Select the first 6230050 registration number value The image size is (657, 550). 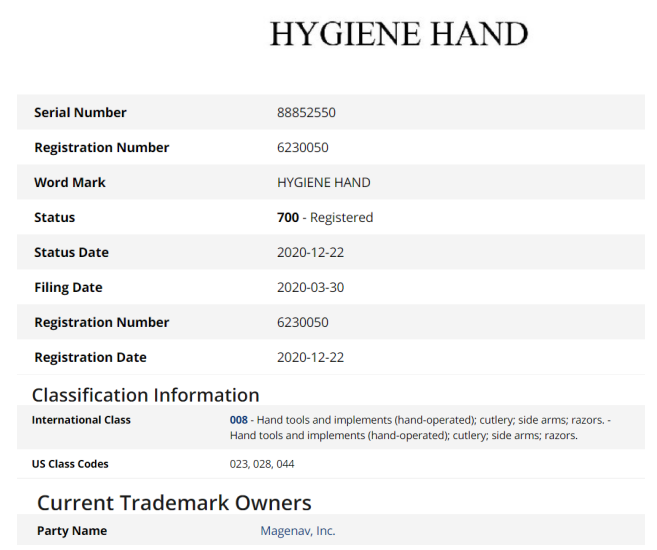(303, 147)
